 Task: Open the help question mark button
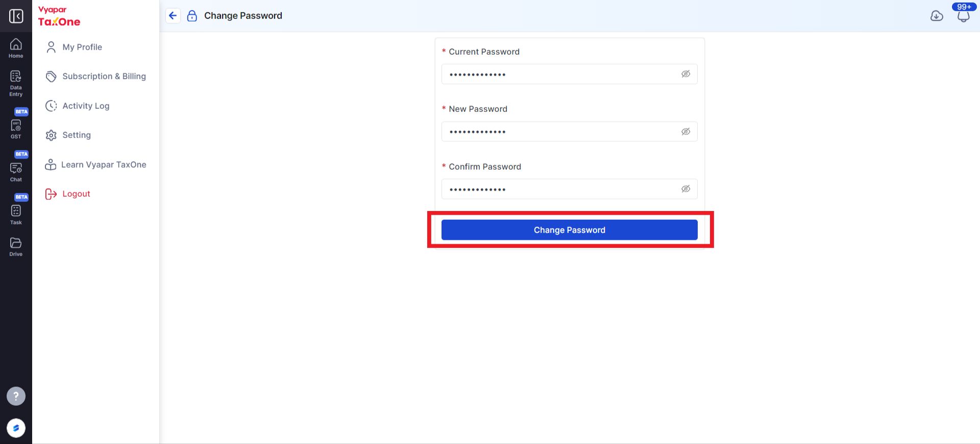coord(16,396)
